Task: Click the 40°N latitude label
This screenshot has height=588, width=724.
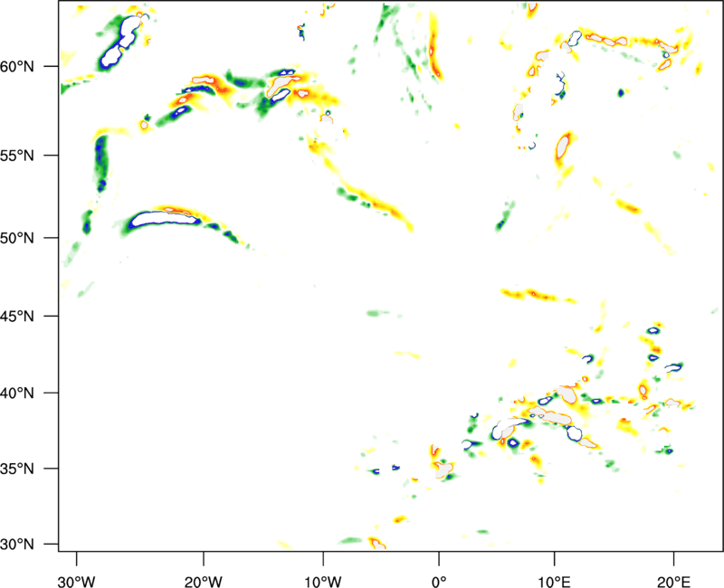Action: tap(17, 393)
